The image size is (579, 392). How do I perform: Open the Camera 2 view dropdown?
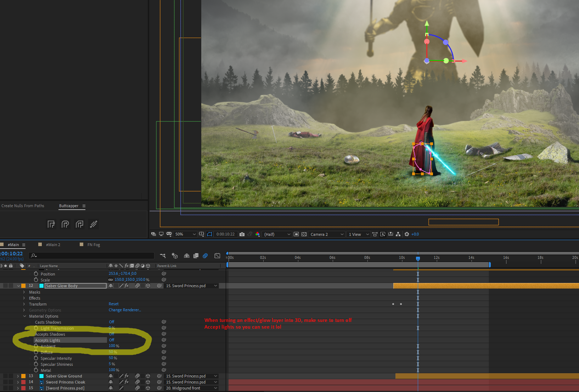[x=327, y=234]
